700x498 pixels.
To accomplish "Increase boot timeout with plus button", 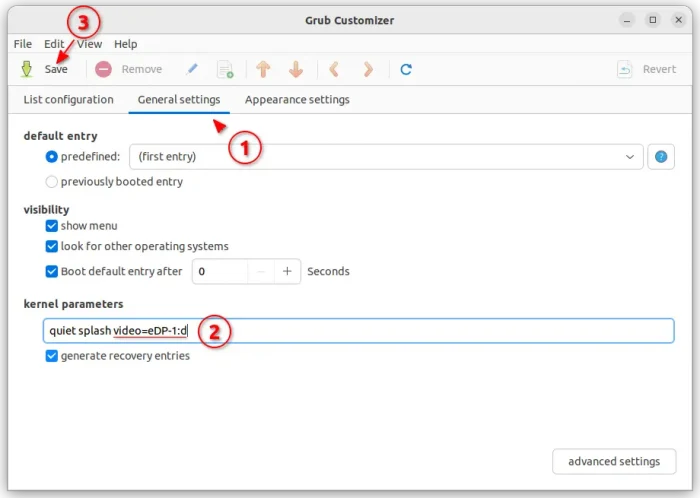I will 287,271.
